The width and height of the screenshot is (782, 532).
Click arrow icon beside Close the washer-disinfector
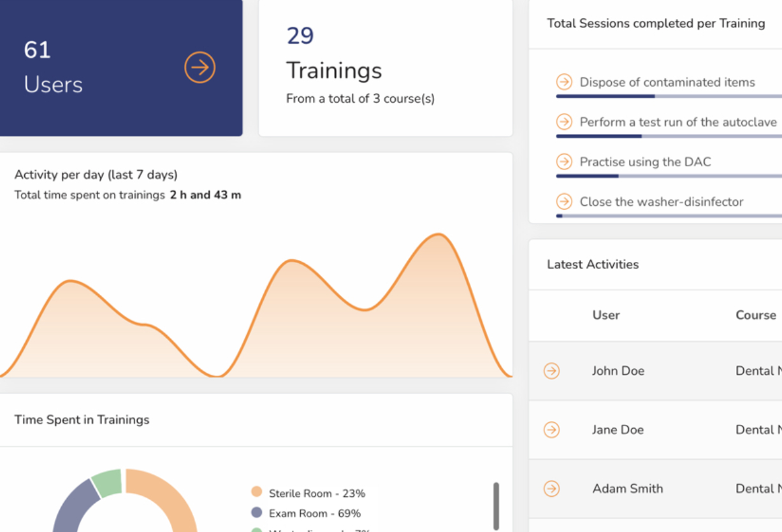[564, 201]
